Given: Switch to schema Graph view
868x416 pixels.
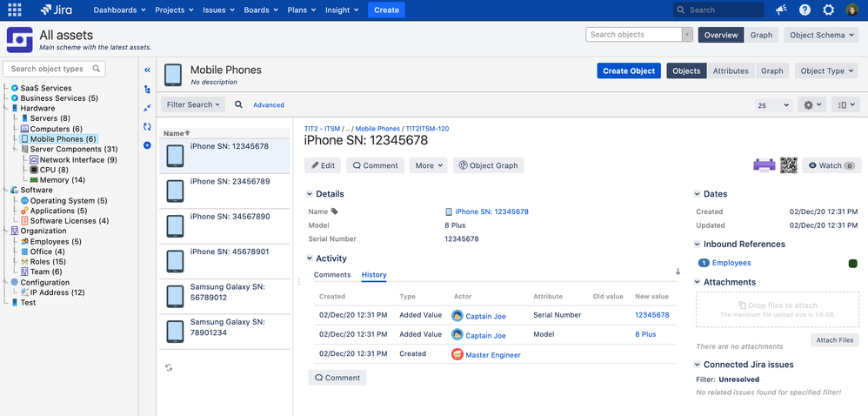Looking at the screenshot, I should [761, 35].
